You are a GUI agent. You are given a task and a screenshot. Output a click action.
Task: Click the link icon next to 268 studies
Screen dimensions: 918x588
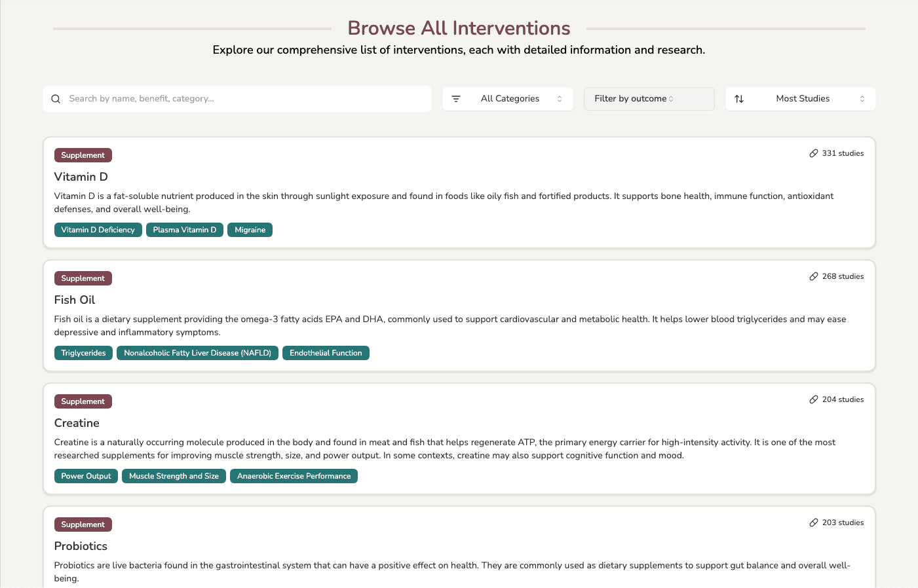click(x=814, y=276)
